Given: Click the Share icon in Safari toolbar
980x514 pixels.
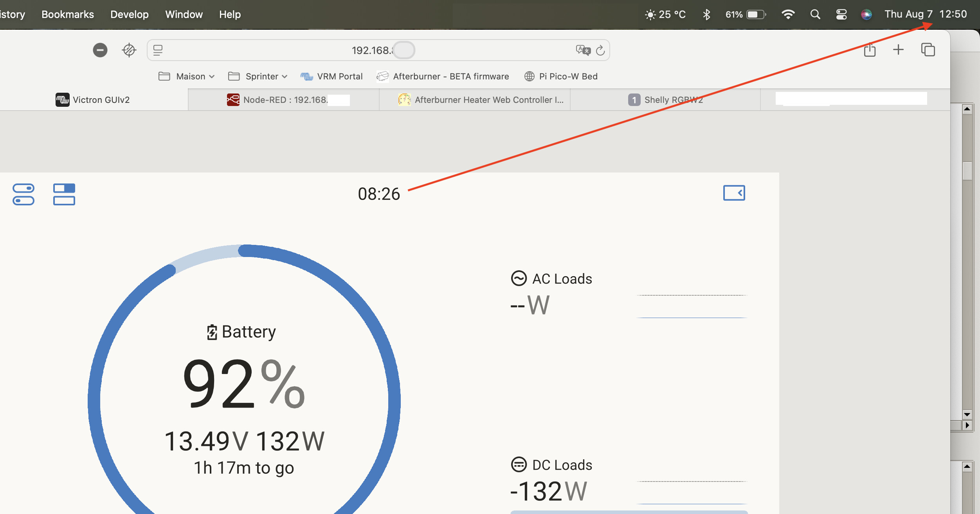Looking at the screenshot, I should click(x=870, y=50).
